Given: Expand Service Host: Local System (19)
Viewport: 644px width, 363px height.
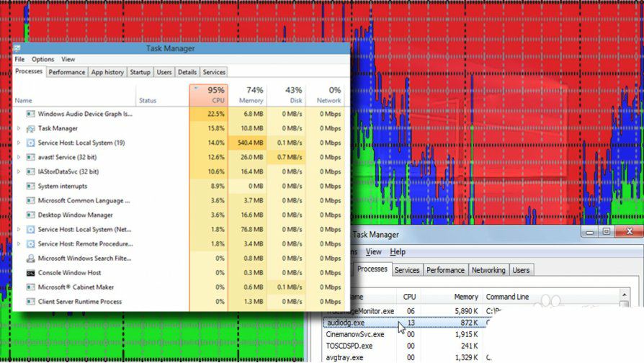Looking at the screenshot, I should [19, 143].
